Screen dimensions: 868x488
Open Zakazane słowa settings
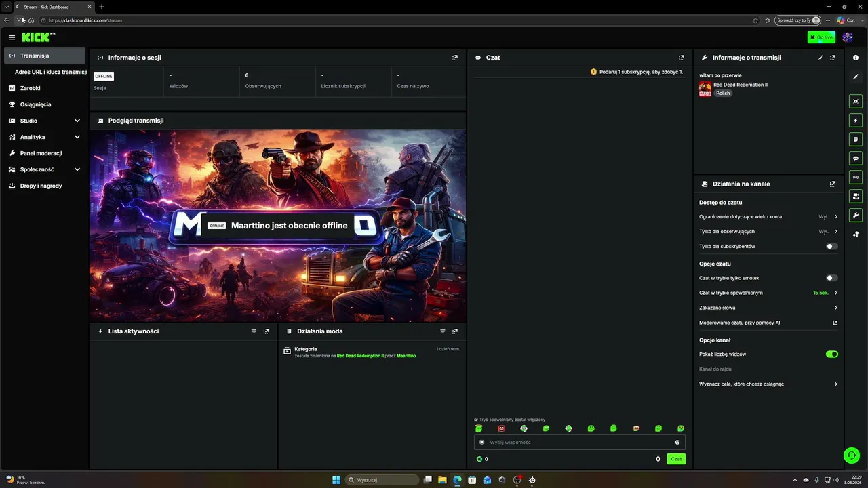coord(768,308)
